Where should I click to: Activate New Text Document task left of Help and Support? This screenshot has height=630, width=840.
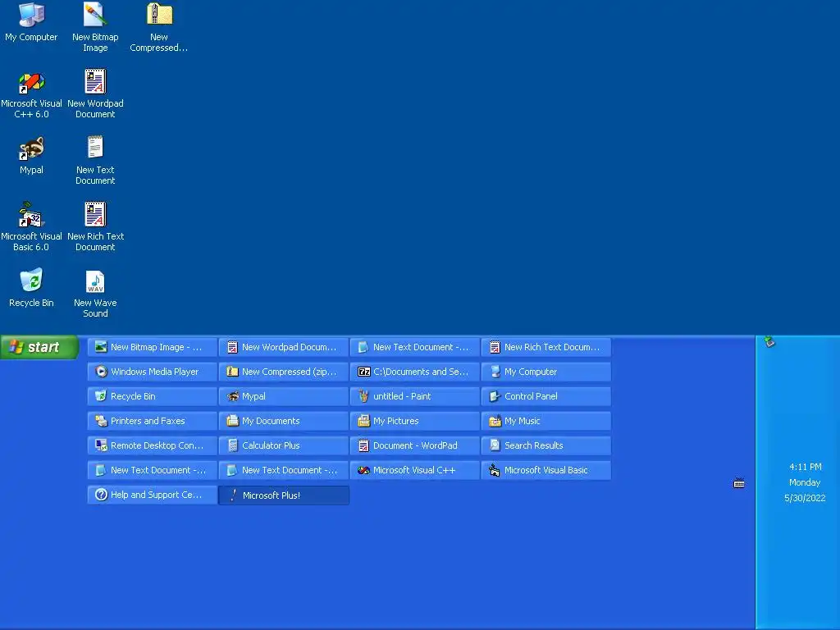click(x=152, y=470)
